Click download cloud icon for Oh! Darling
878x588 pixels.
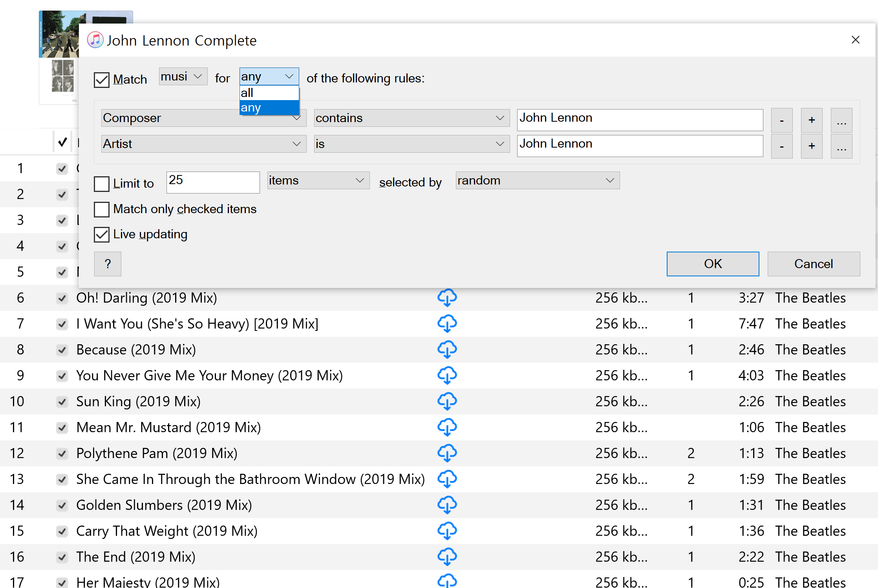click(447, 298)
